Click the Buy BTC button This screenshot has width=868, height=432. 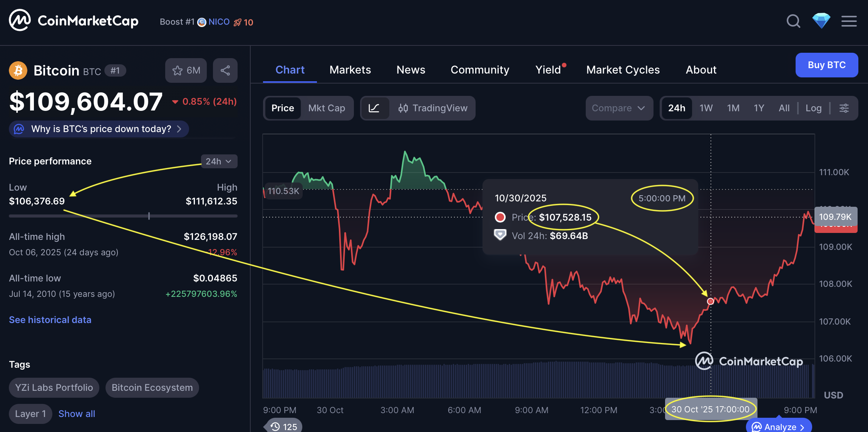click(826, 65)
